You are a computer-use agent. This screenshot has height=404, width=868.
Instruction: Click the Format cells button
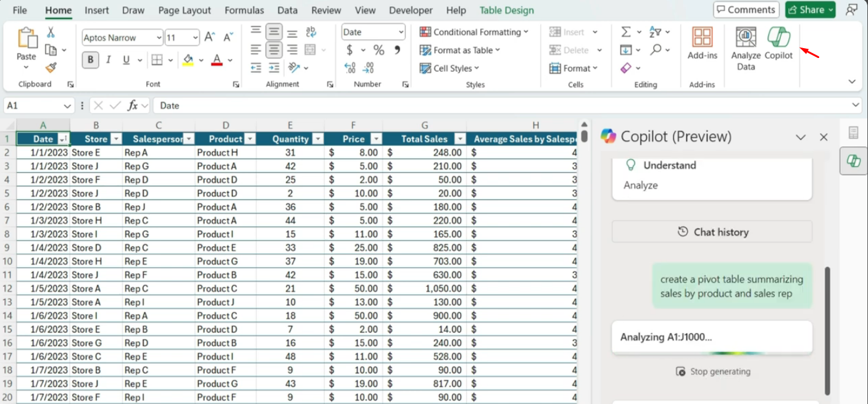[574, 68]
